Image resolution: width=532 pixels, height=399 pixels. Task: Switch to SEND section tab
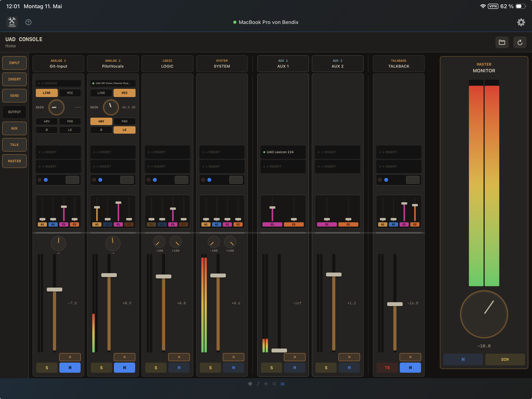click(14, 95)
